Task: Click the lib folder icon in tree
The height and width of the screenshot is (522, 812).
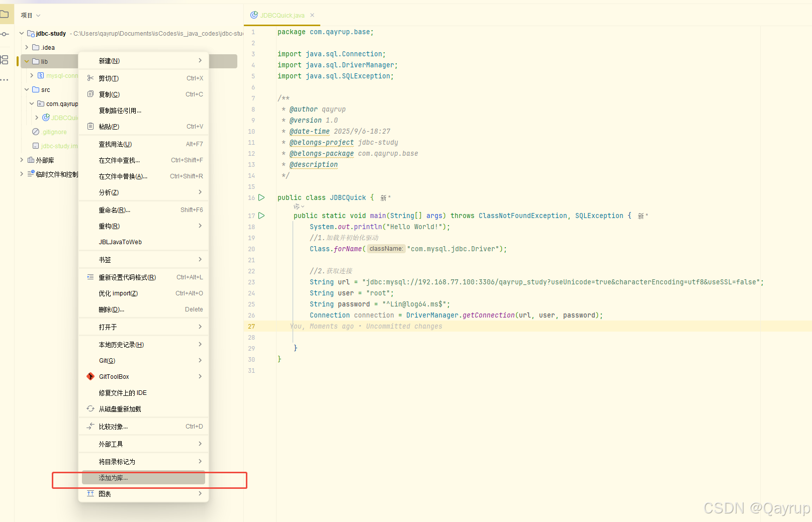Action: click(36, 61)
